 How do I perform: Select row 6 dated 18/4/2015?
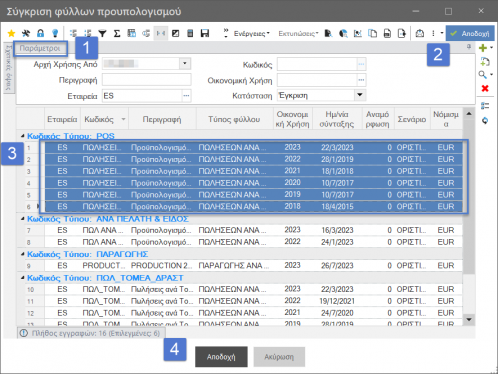point(253,207)
